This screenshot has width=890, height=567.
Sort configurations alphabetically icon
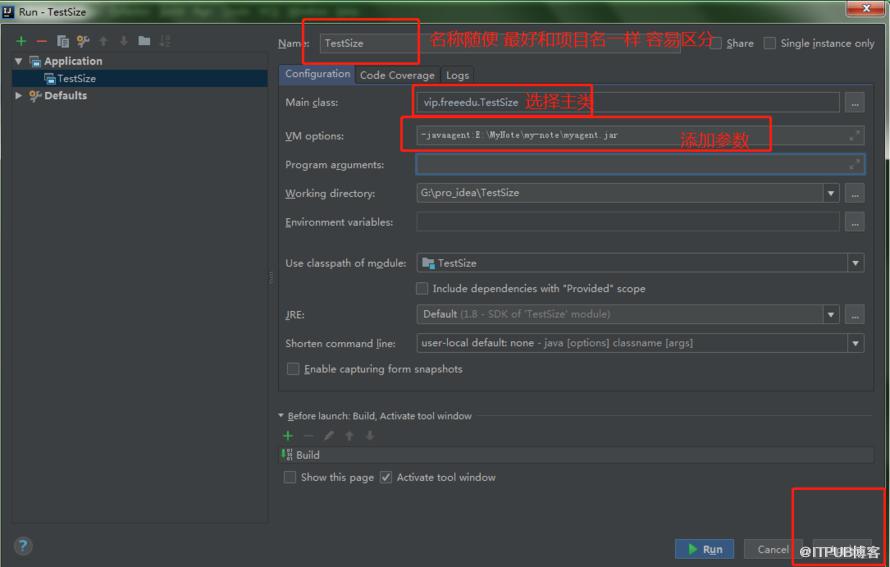(165, 41)
